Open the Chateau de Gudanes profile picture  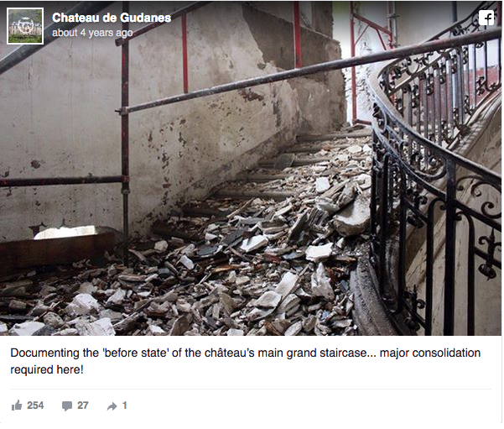pos(25,26)
